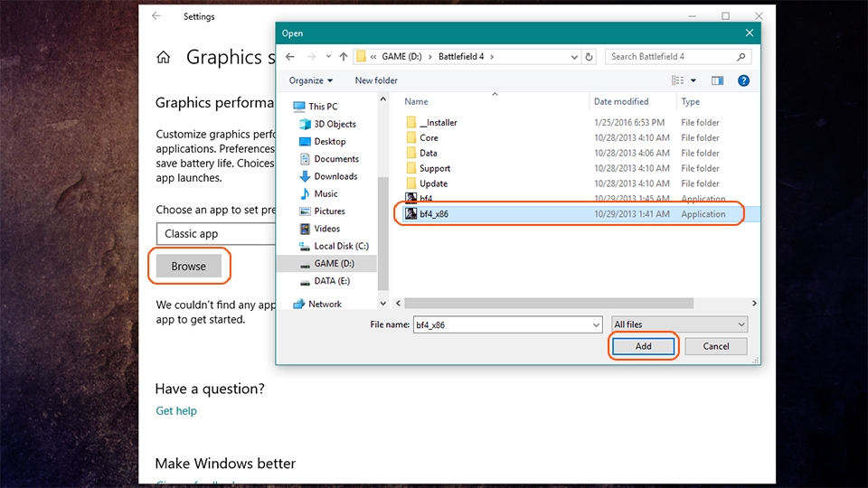The width and height of the screenshot is (868, 488).
Task: Create a New folder
Action: (376, 80)
